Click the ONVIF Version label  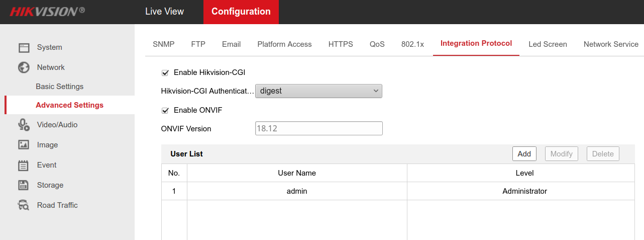tap(186, 129)
